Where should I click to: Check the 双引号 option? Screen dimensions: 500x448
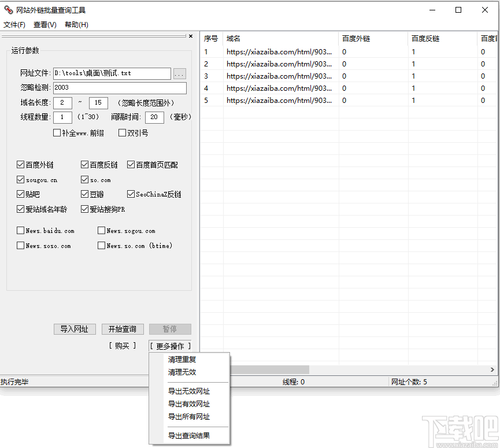click(x=121, y=132)
